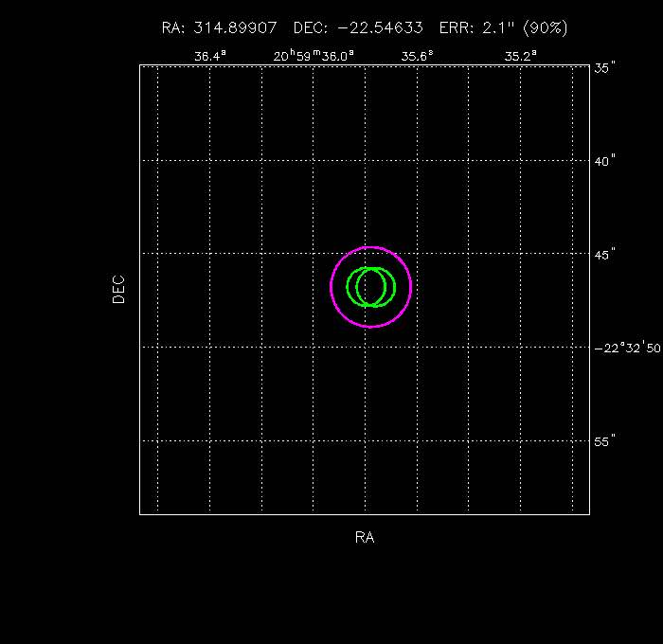Click the vertical DEC axis title
Viewport: 663px width, 644px height.
(x=118, y=289)
